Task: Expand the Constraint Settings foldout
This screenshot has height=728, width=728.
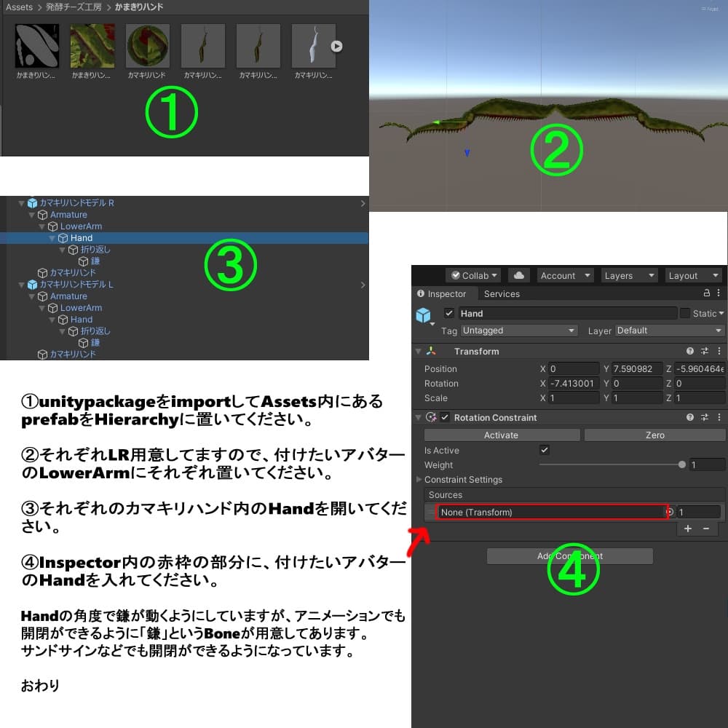Action: [419, 480]
